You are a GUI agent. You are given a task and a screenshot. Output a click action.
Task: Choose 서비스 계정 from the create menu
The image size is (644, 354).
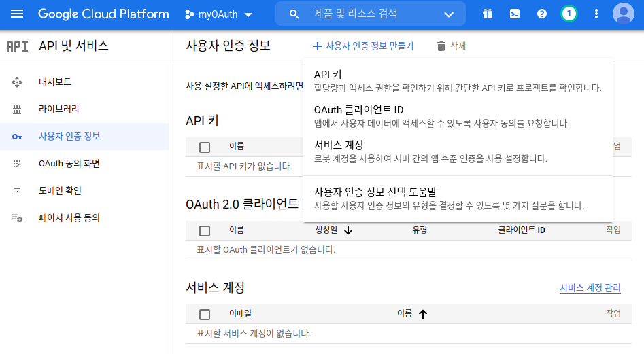pos(458,152)
